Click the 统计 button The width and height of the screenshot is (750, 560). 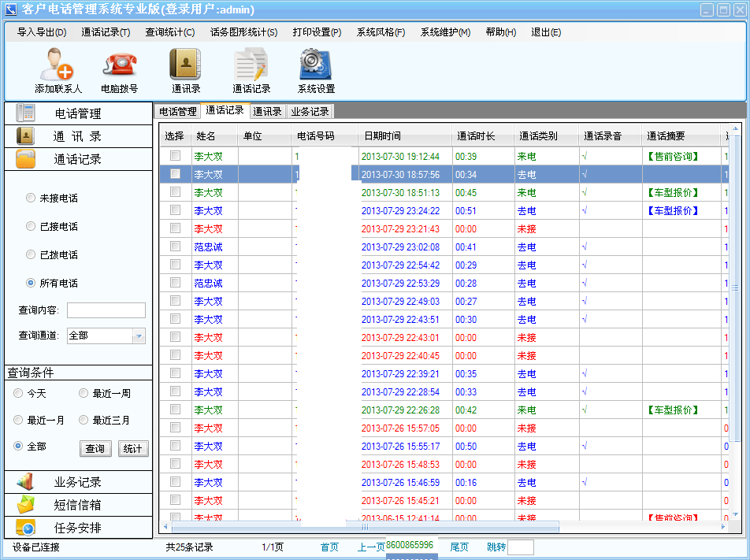tap(133, 449)
